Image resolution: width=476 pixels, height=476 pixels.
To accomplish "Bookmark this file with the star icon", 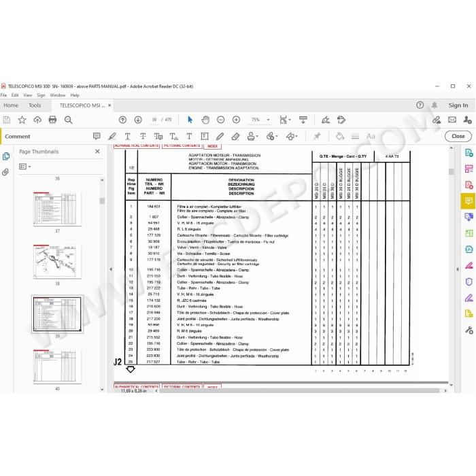I will pos(22,120).
